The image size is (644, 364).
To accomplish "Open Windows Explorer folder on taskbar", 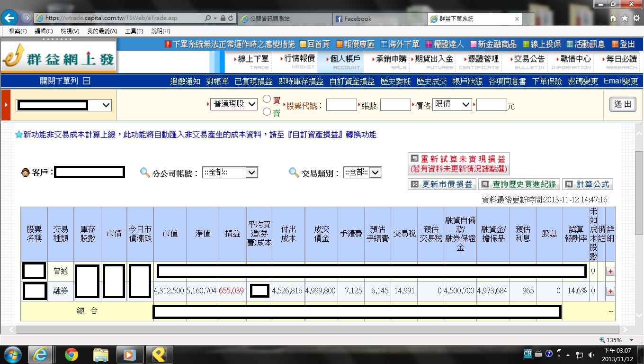I will pos(101,355).
